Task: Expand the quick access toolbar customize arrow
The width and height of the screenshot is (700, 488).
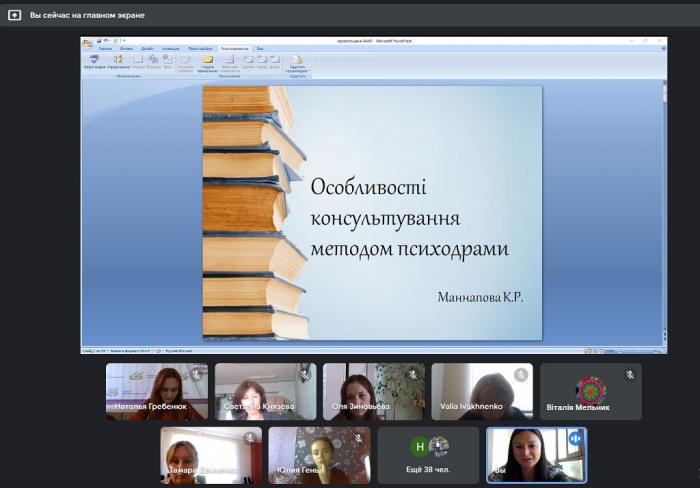Action: point(124,41)
